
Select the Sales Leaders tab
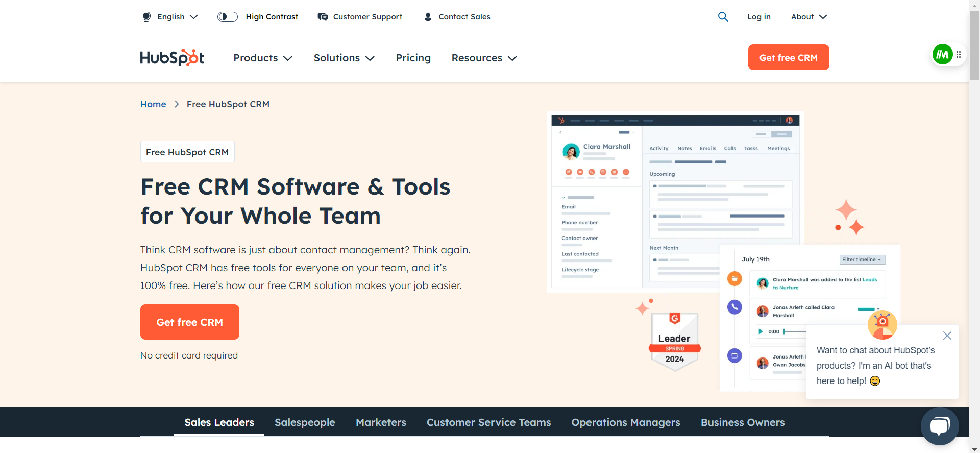219,422
